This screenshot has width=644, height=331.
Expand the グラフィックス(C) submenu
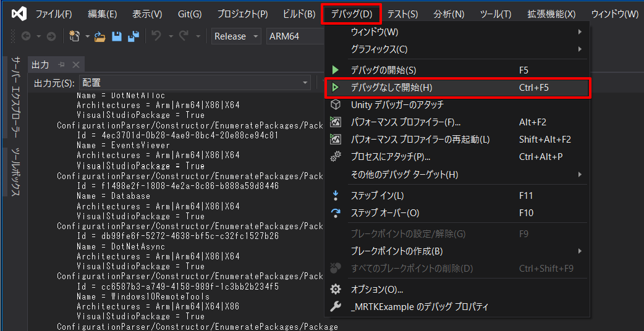457,49
